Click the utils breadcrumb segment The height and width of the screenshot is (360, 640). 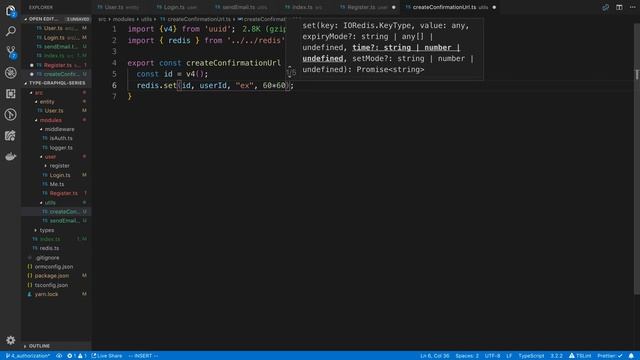(x=146, y=19)
